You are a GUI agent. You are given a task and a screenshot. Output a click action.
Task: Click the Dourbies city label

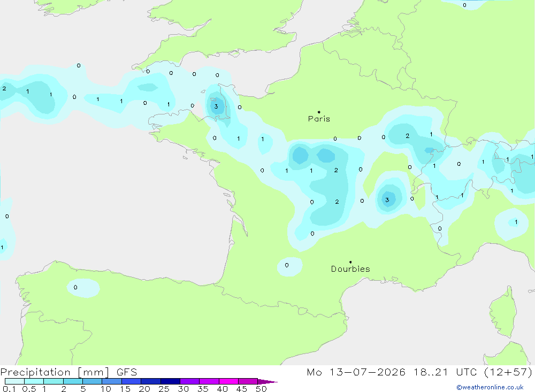point(350,269)
